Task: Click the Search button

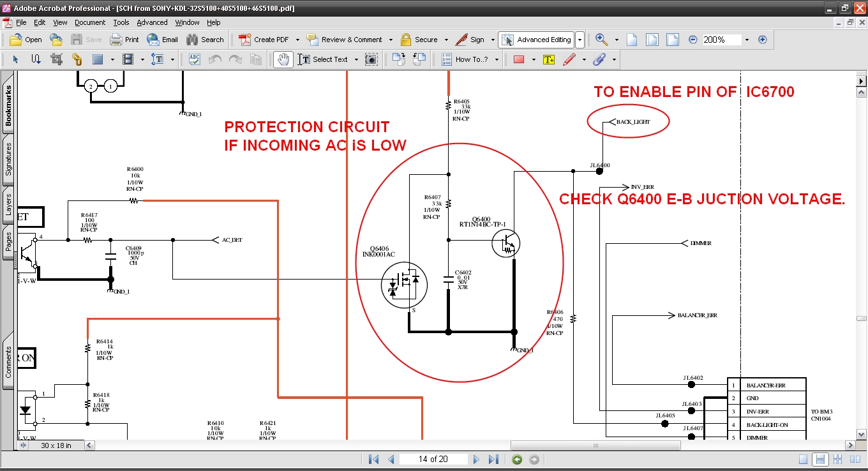Action: click(x=205, y=40)
